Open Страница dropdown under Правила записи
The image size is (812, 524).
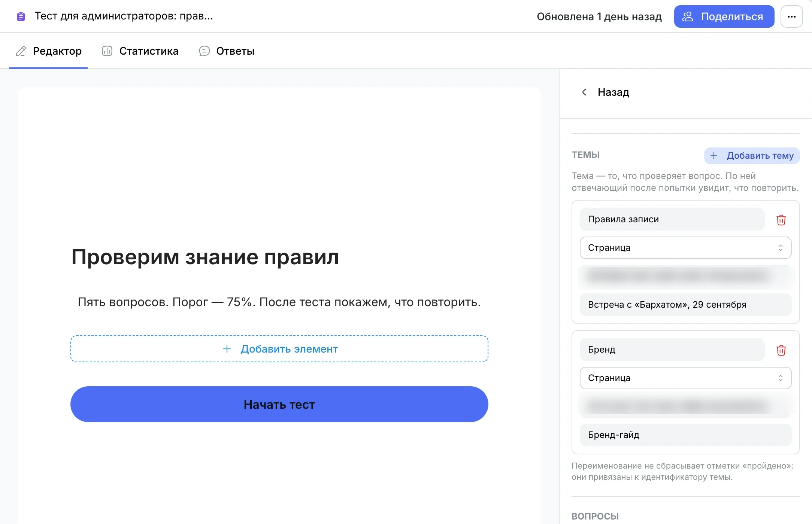[685, 248]
